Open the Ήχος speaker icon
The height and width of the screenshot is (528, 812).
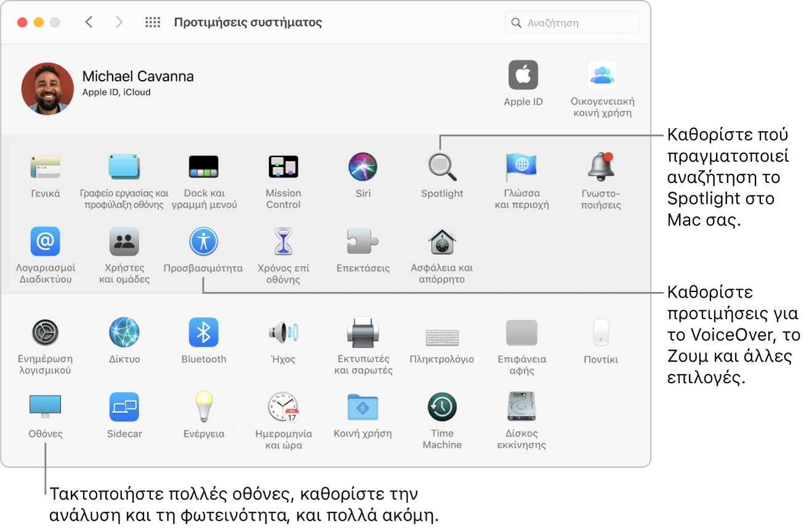pyautogui.click(x=283, y=333)
